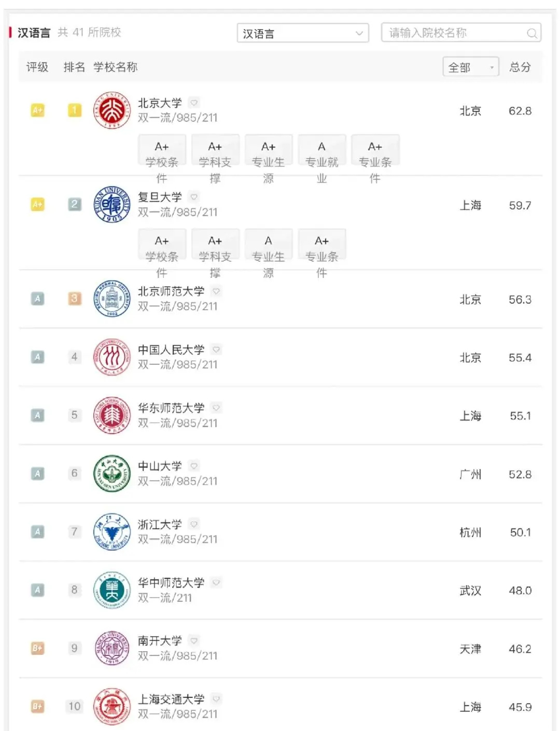
Task: Open the 汉语言 subject dropdown
Action: [303, 33]
